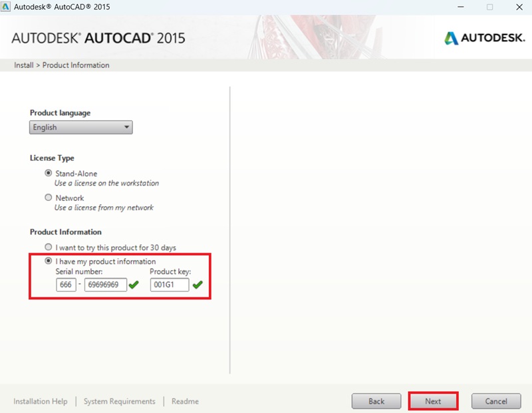Click green checkmark beside serial number
532x413 pixels.
click(x=134, y=285)
